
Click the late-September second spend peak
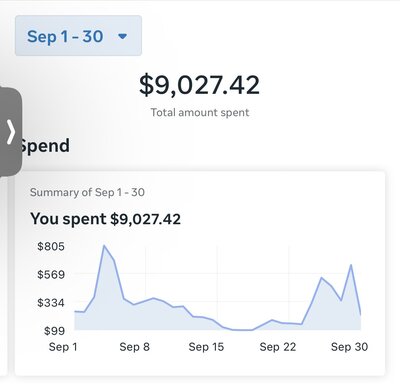click(x=351, y=265)
